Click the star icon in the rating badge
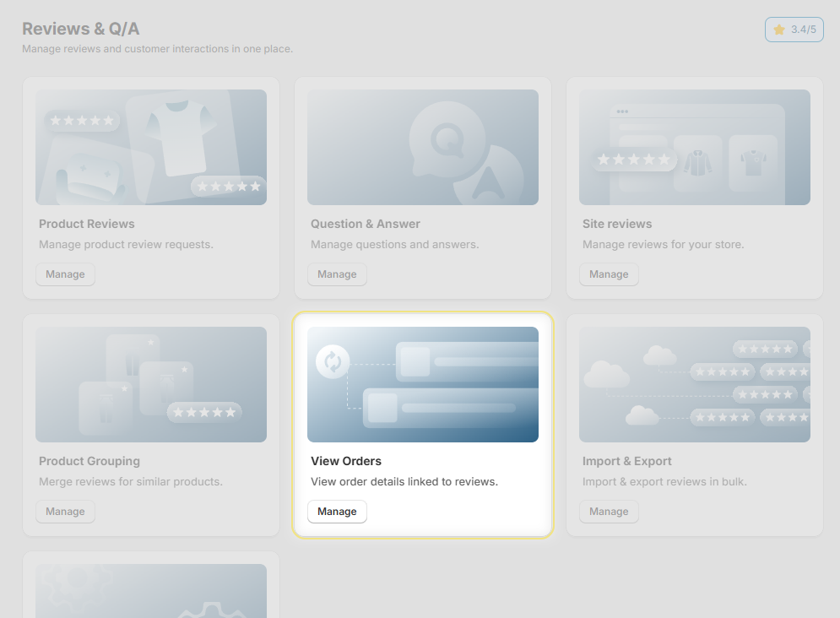The image size is (840, 618). pyautogui.click(x=779, y=30)
